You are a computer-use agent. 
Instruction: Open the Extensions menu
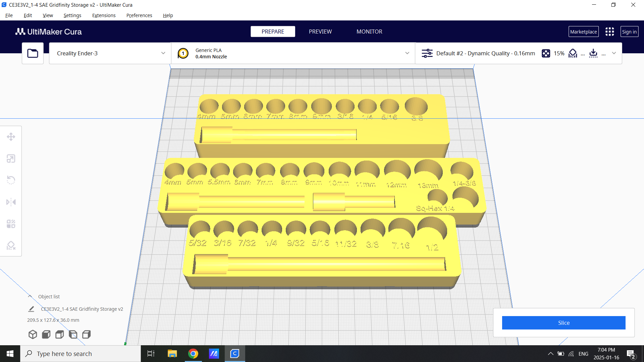pyautogui.click(x=104, y=15)
